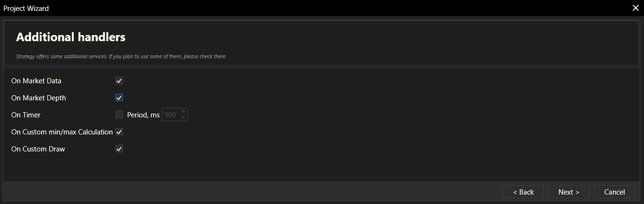Decrease the timer period with down arrow

tap(183, 118)
